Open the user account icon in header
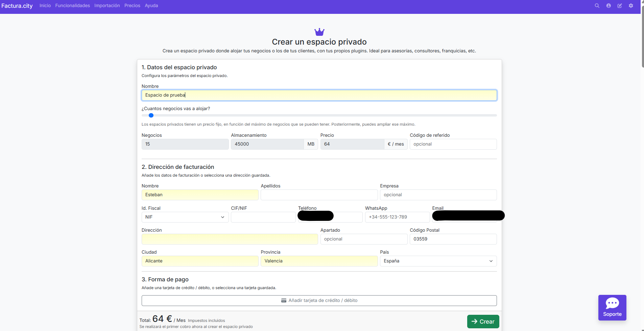 click(609, 6)
